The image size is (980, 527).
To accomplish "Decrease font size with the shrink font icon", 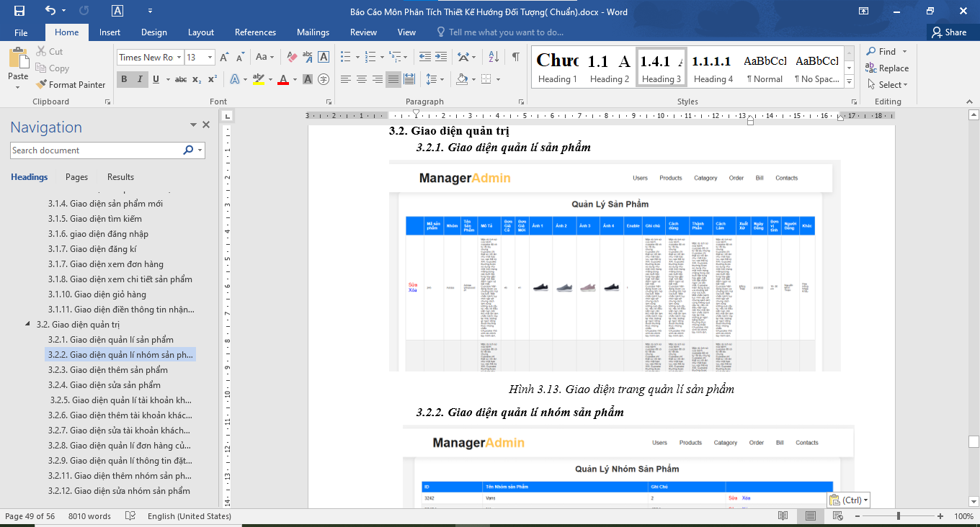I will pos(240,57).
